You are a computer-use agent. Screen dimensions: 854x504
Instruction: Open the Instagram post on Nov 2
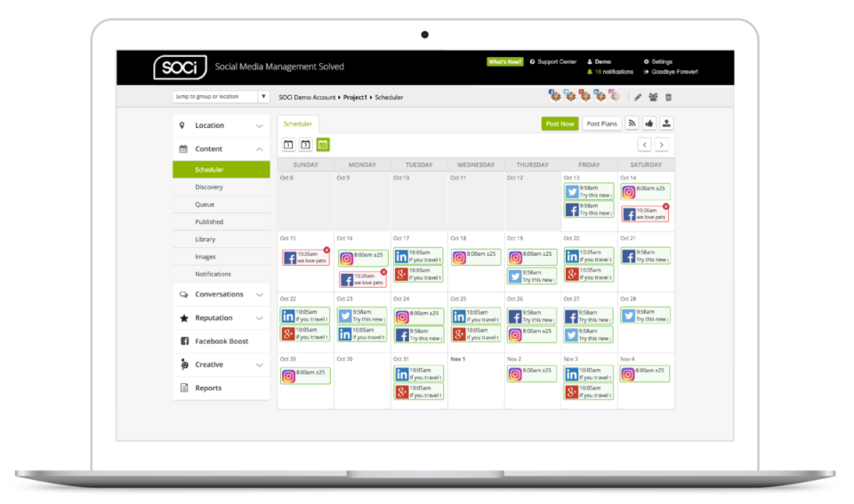532,374
